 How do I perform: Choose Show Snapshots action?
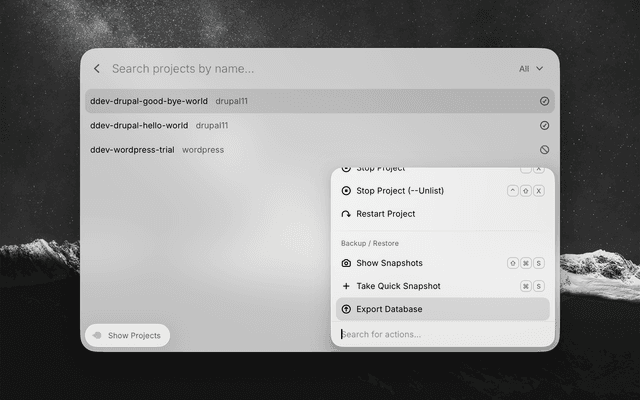[442, 263]
